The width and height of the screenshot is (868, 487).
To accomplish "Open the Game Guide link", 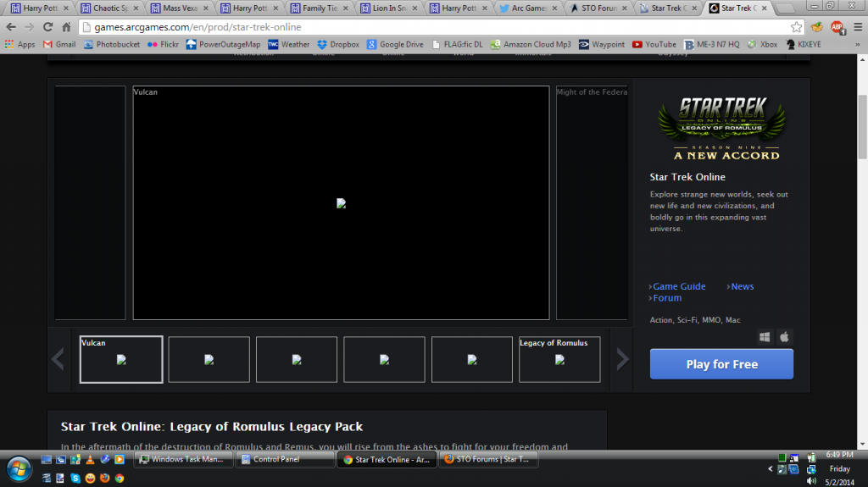I will (677, 286).
